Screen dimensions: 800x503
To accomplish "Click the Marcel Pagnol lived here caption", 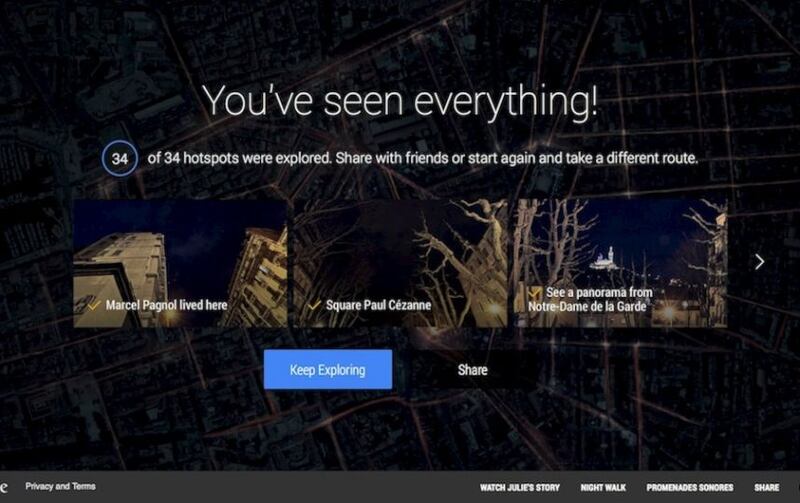I will coord(166,305).
